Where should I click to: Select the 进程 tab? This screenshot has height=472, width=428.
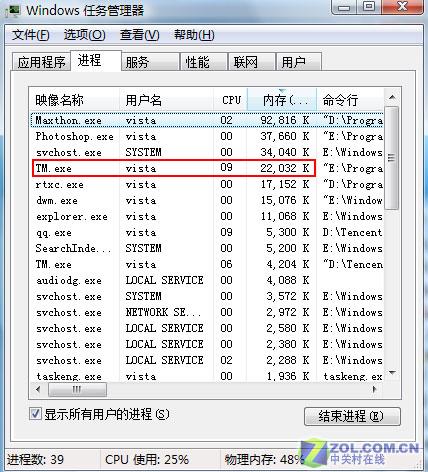tap(96, 61)
